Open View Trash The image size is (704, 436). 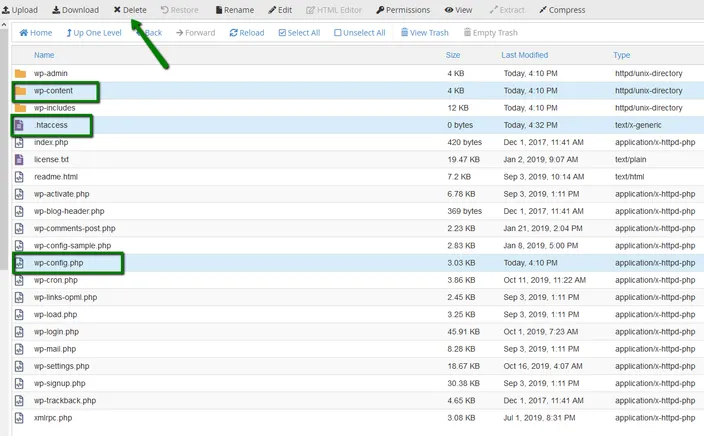pyautogui.click(x=424, y=33)
